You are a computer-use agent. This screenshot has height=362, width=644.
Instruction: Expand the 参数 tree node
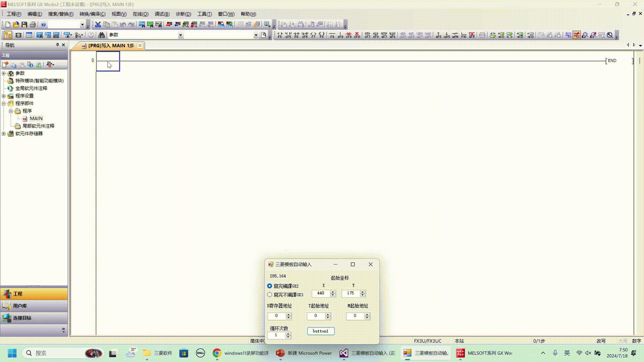tap(4, 73)
